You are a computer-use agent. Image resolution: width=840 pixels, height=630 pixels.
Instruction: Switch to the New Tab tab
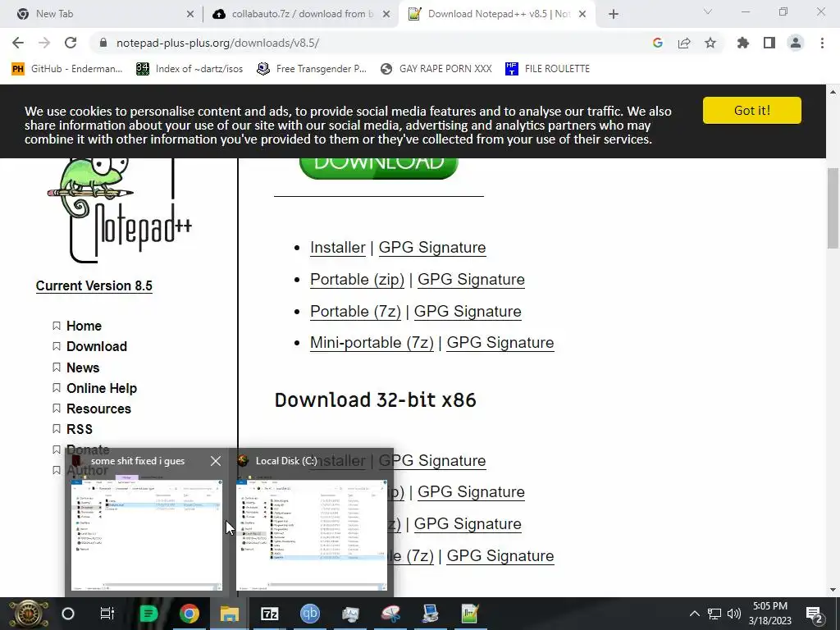(x=102, y=14)
